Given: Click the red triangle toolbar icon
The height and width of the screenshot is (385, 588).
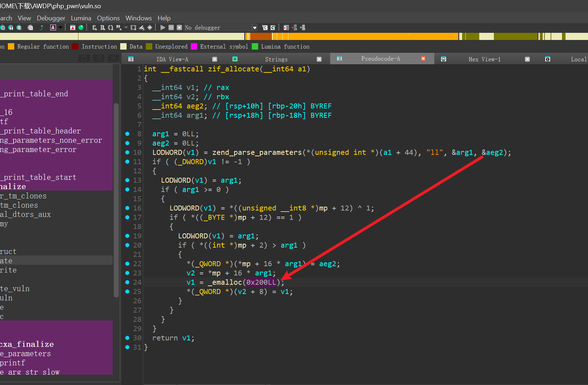Looking at the screenshot, I should tap(73, 27).
